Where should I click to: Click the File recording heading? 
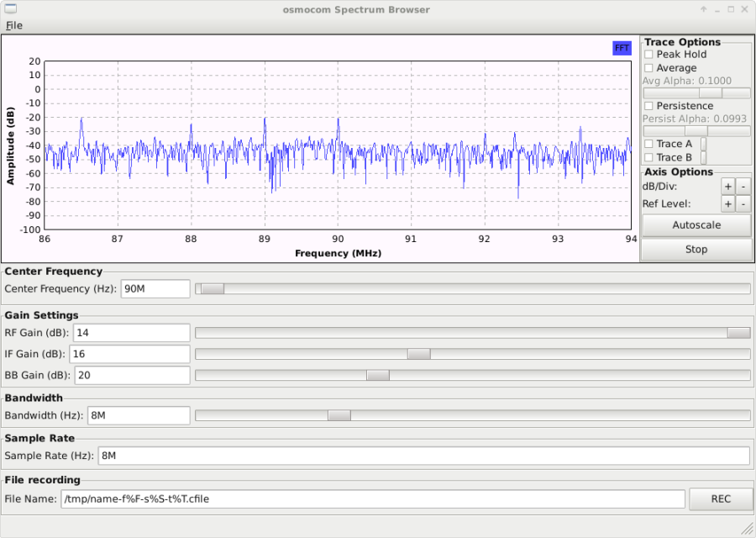[x=43, y=480]
